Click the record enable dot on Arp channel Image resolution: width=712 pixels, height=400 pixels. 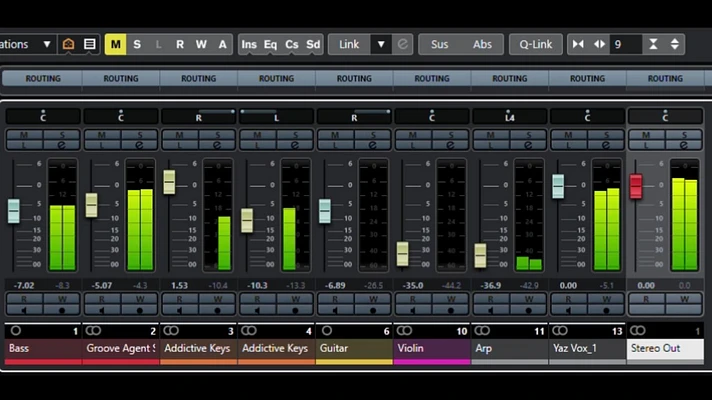tap(529, 311)
